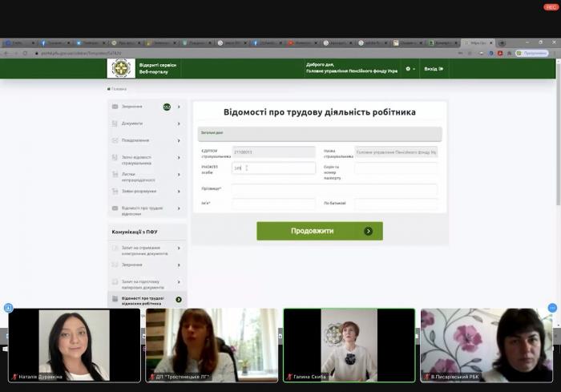
Task: Expand the Повідомлення sidebar section
Action: point(179,140)
